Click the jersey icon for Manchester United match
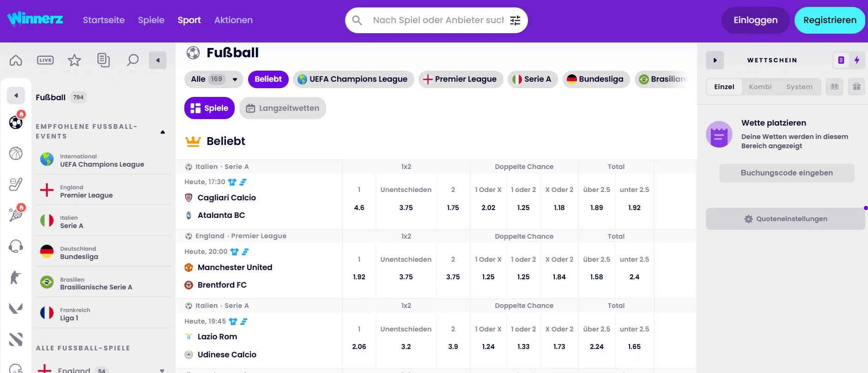The image size is (868, 373). click(x=234, y=252)
